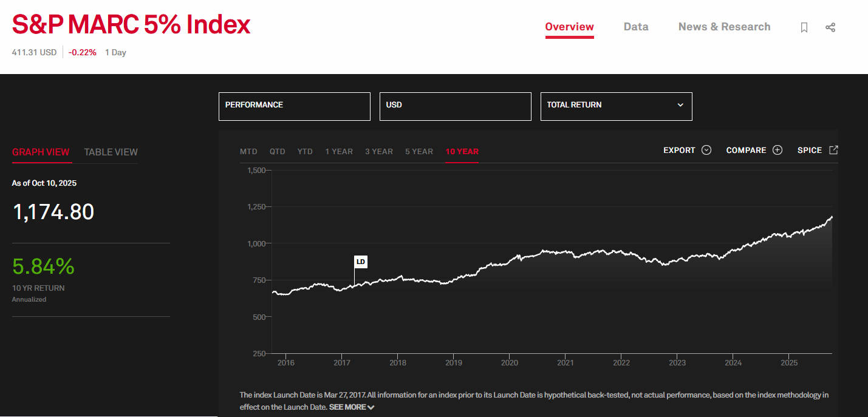The height and width of the screenshot is (417, 868).
Task: Click the COMPARE button
Action: 747,149
